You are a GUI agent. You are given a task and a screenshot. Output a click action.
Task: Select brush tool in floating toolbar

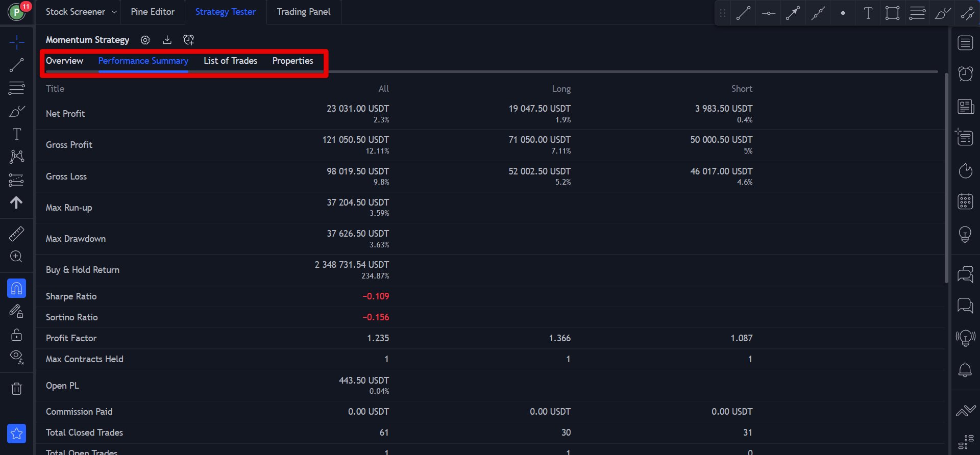coord(942,13)
